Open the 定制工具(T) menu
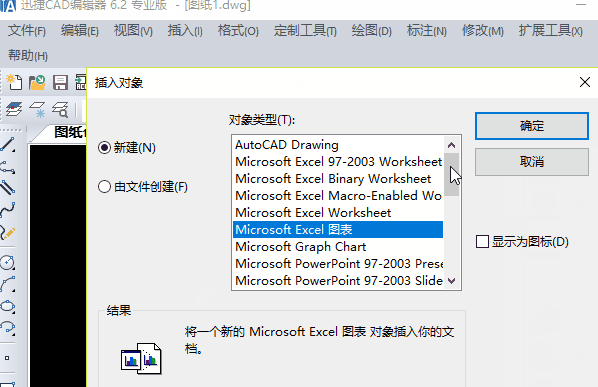 pos(305,31)
